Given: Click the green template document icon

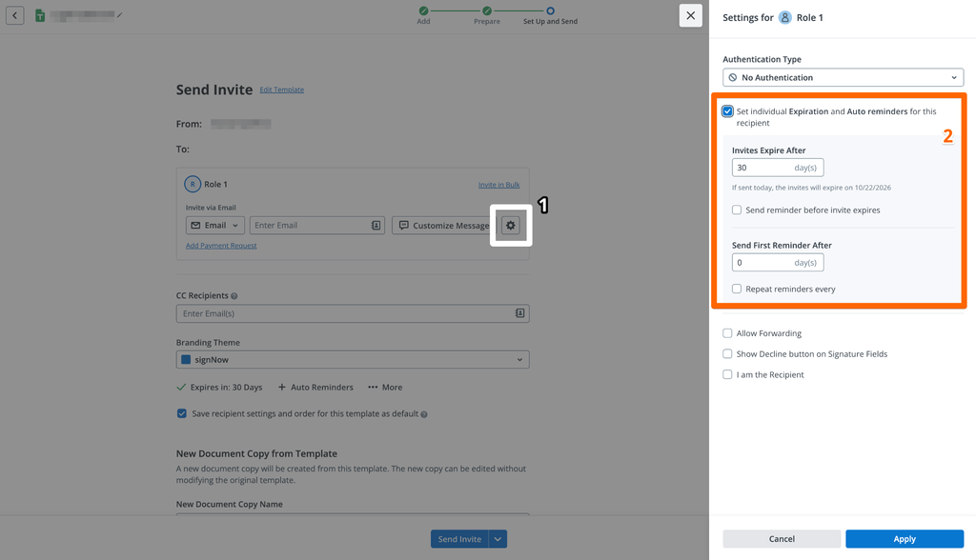Looking at the screenshot, I should 40,15.
